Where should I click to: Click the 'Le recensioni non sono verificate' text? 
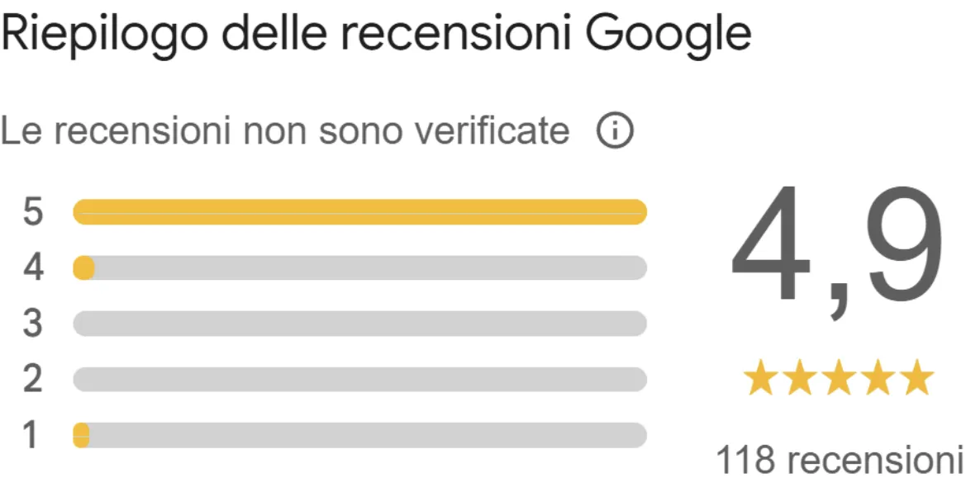(285, 131)
